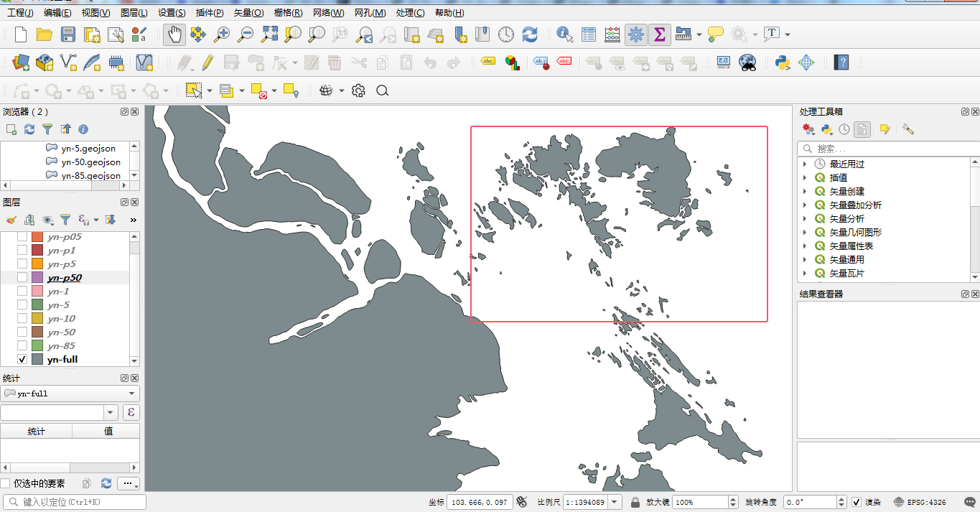Expand the 矢量创建 toolbox group

point(805,192)
